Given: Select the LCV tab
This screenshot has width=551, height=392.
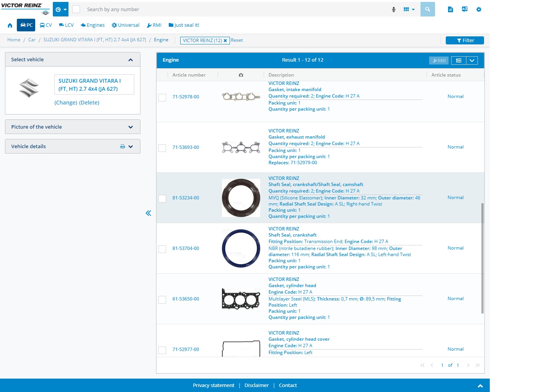Looking at the screenshot, I should pyautogui.click(x=66, y=25).
